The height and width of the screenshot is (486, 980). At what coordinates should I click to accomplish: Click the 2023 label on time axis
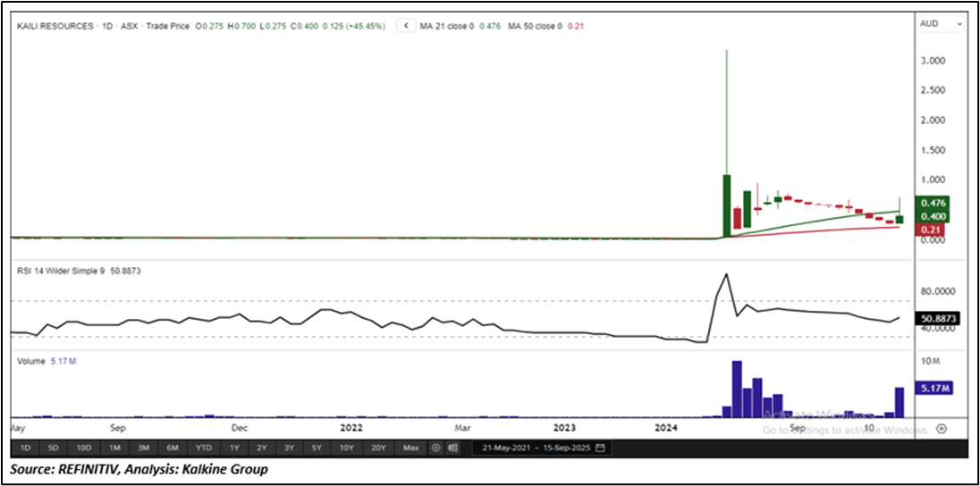click(565, 429)
